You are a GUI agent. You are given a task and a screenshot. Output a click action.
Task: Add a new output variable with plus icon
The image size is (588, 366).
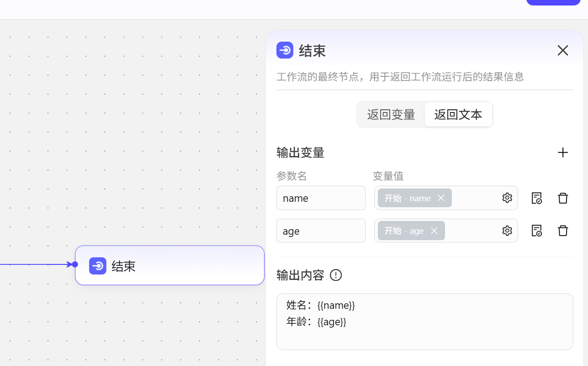(x=563, y=152)
